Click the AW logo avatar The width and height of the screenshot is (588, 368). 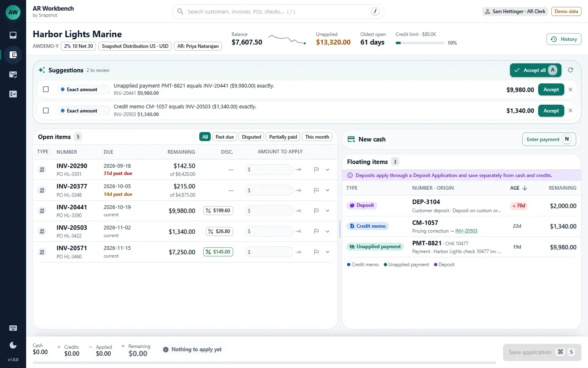pos(13,12)
